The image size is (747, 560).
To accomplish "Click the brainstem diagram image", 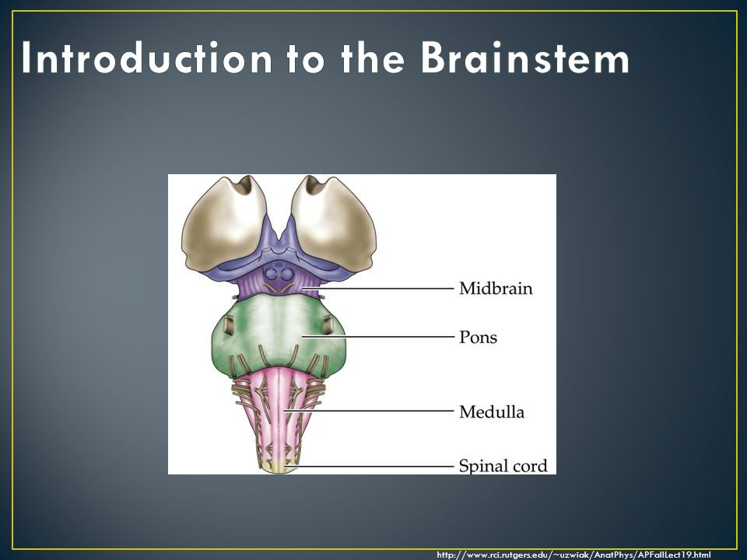I will coord(362,324).
